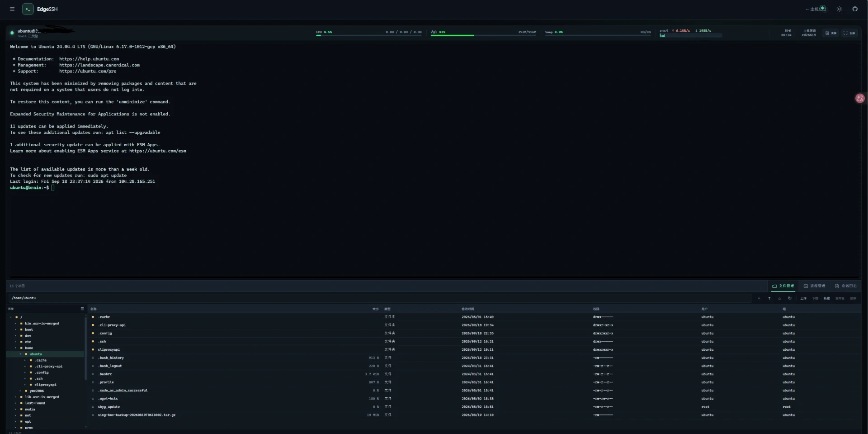Go back to the host list (主机)
This screenshot has height=434, width=868.
[x=815, y=9]
